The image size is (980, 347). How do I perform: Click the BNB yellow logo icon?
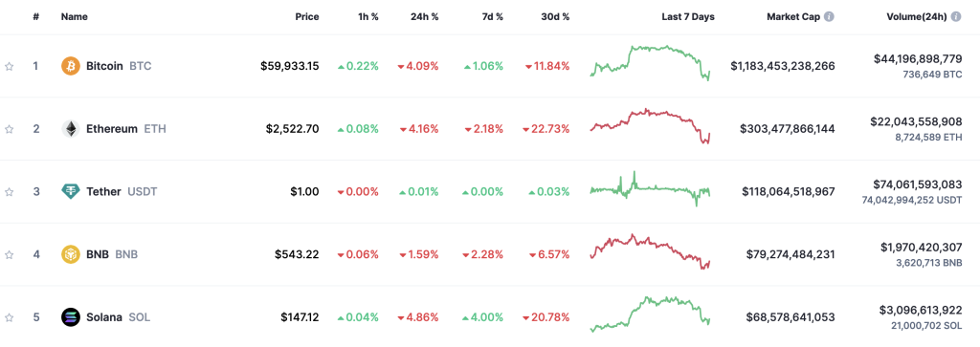(x=71, y=254)
